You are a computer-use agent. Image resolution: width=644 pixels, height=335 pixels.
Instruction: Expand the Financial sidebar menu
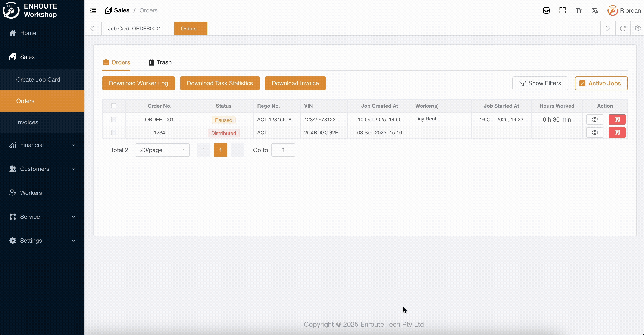point(42,145)
